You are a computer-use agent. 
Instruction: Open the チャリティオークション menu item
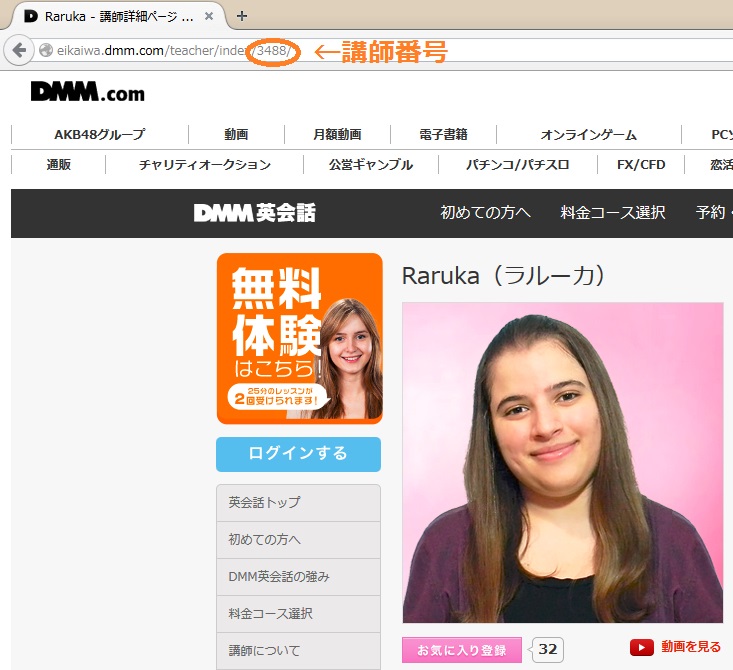(x=205, y=165)
